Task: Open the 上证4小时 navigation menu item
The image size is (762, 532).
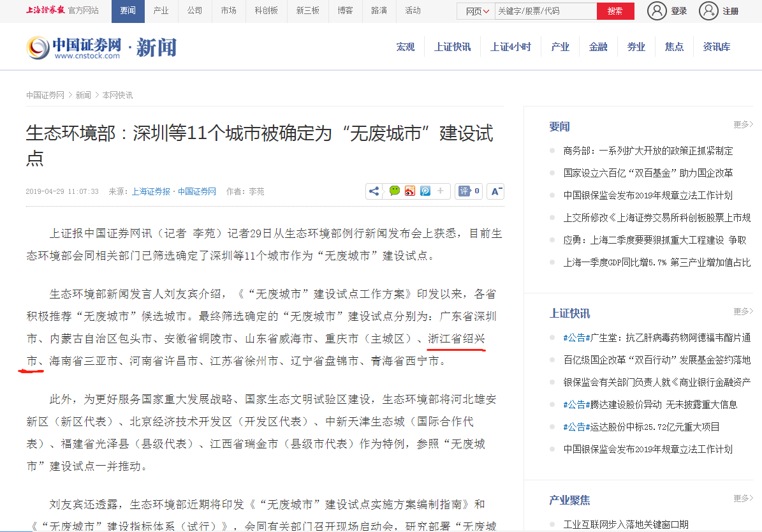Action: 510,47
